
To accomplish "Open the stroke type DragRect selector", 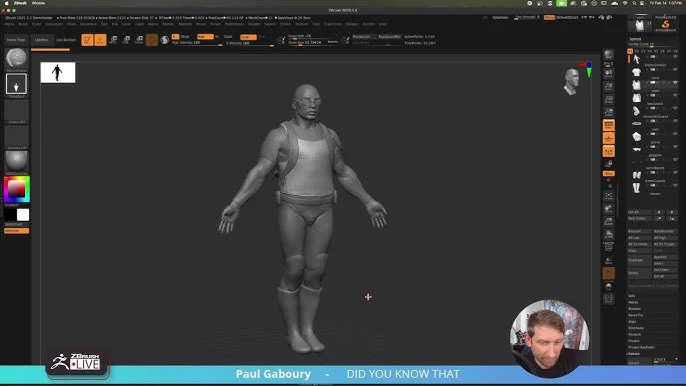I will pyautogui.click(x=16, y=84).
